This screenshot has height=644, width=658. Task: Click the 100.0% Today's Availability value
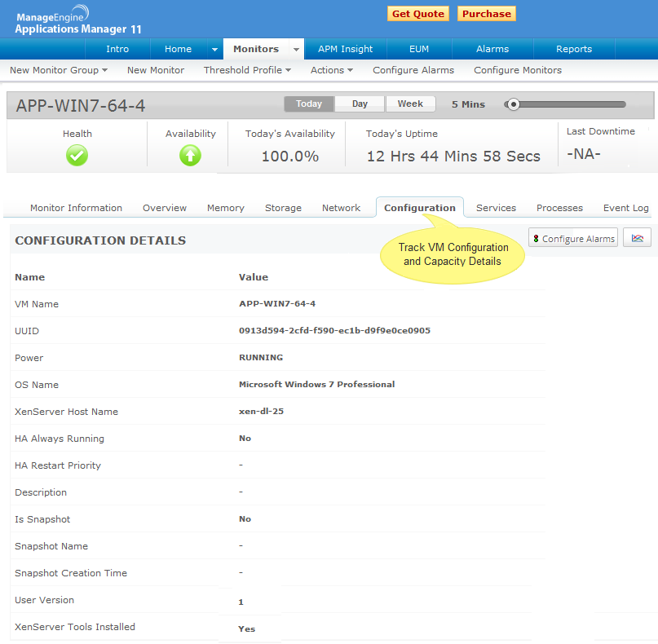pos(290,156)
